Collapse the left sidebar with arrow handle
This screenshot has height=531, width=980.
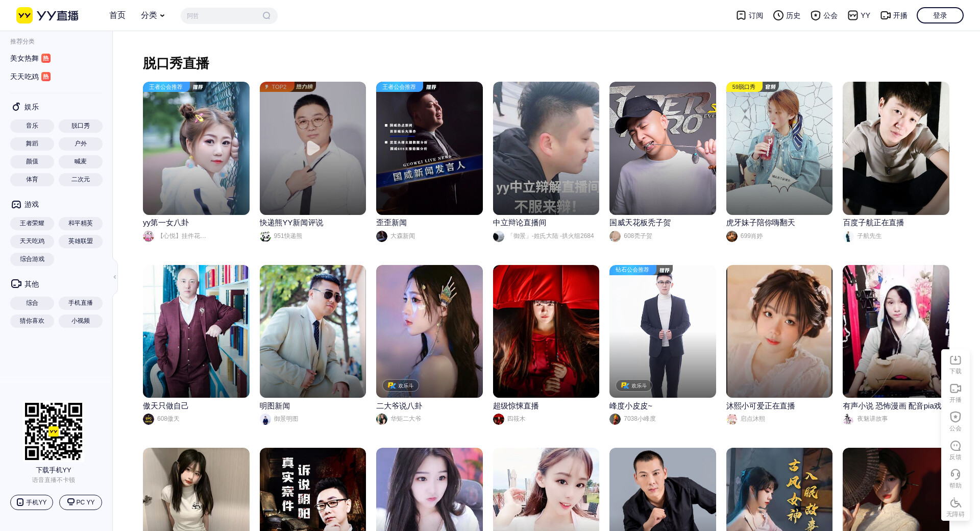coord(115,277)
